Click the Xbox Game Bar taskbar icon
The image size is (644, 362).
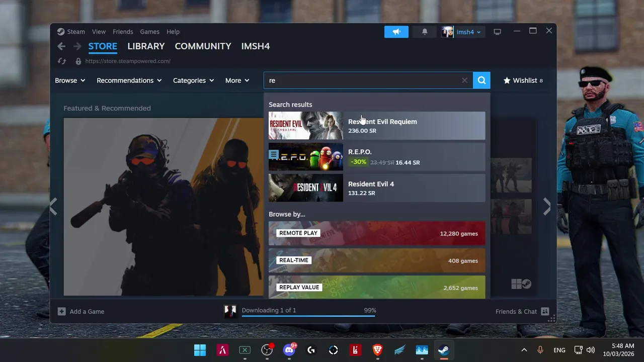point(245,350)
